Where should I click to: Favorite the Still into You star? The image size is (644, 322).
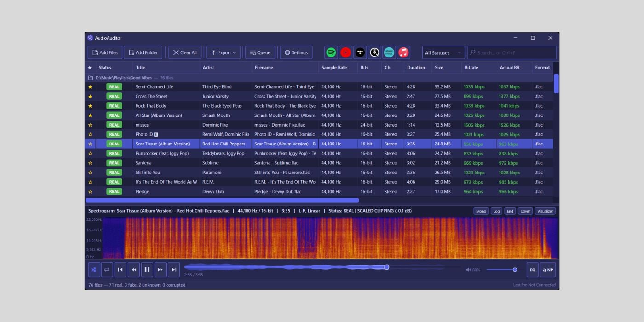coord(90,172)
